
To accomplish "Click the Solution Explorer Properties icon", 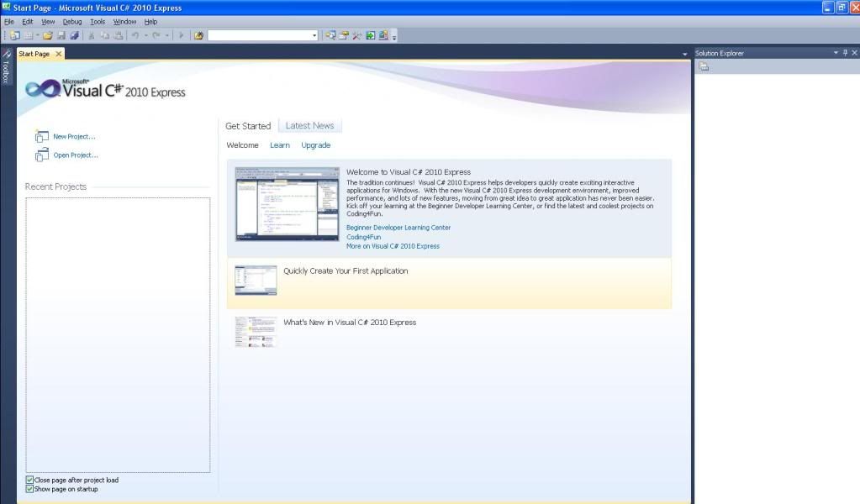I will pyautogui.click(x=704, y=67).
